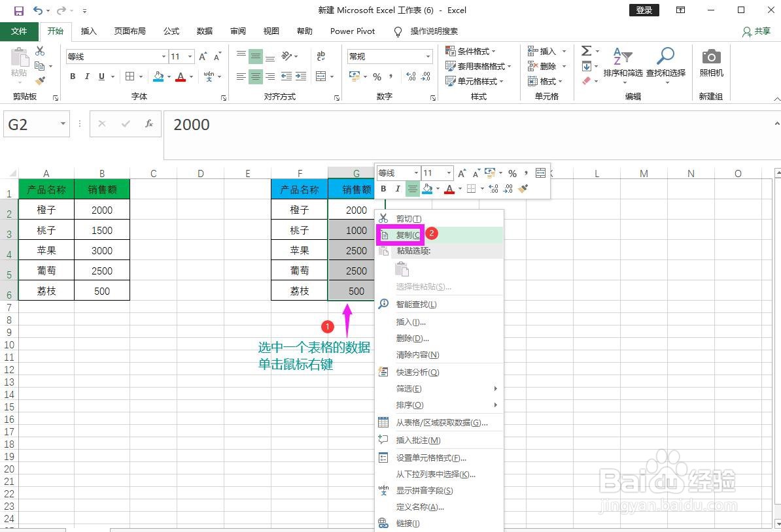Switch to the 插入 ribbon tab

[88, 31]
